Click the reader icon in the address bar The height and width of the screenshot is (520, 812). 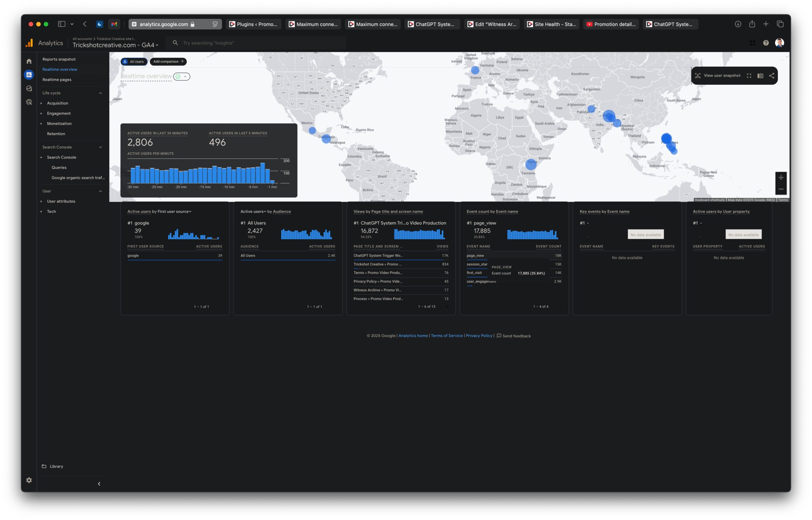coord(215,24)
